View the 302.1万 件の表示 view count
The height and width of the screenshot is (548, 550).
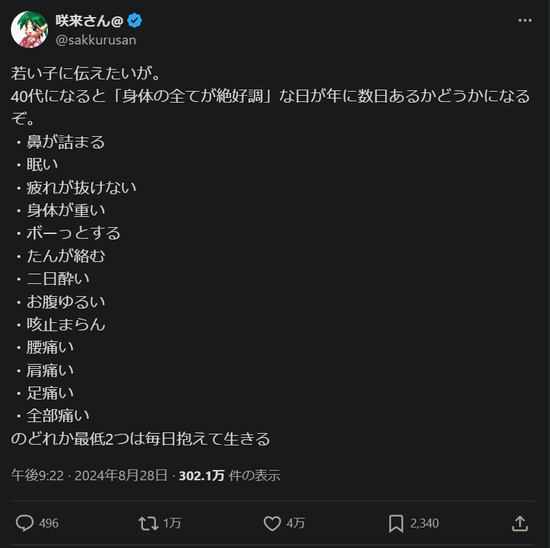point(229,476)
